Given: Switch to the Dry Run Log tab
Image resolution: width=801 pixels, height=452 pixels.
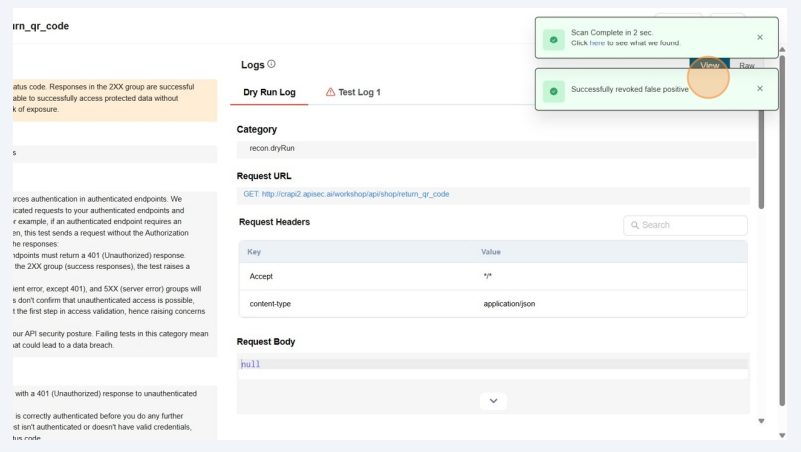Looking at the screenshot, I should point(270,93).
